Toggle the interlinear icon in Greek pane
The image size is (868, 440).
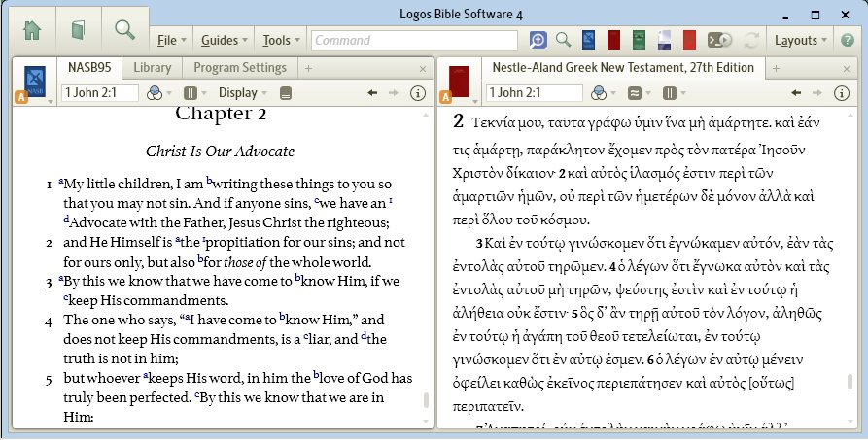tap(635, 93)
